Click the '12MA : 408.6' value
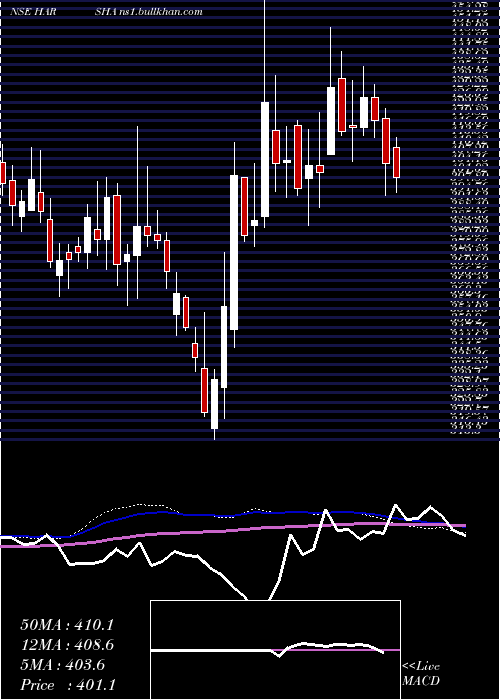This screenshot has height=700, width=500. click(x=67, y=645)
